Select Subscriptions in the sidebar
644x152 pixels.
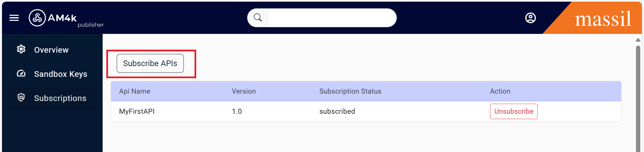tap(60, 98)
